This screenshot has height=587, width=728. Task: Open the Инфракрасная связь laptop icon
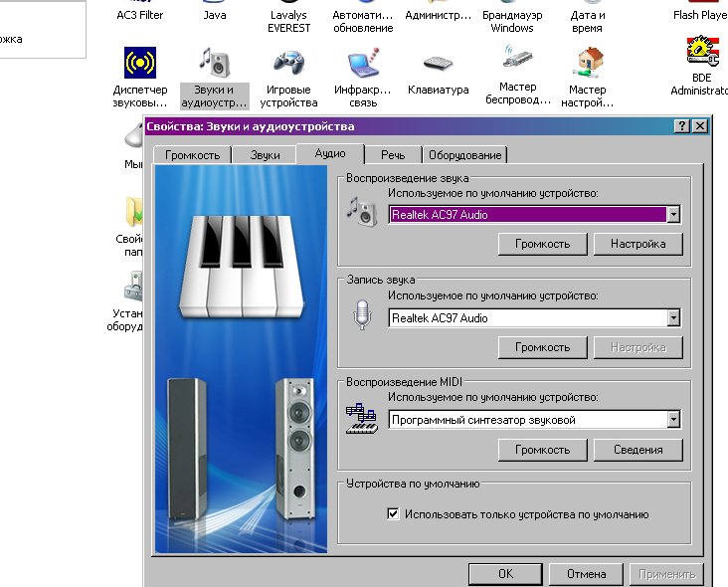(x=363, y=63)
